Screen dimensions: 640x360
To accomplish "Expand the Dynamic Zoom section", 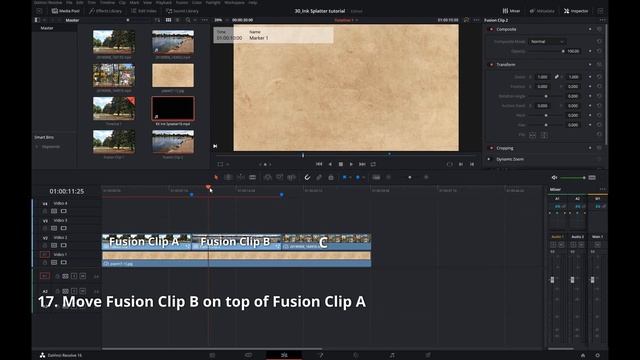I will (x=510, y=159).
